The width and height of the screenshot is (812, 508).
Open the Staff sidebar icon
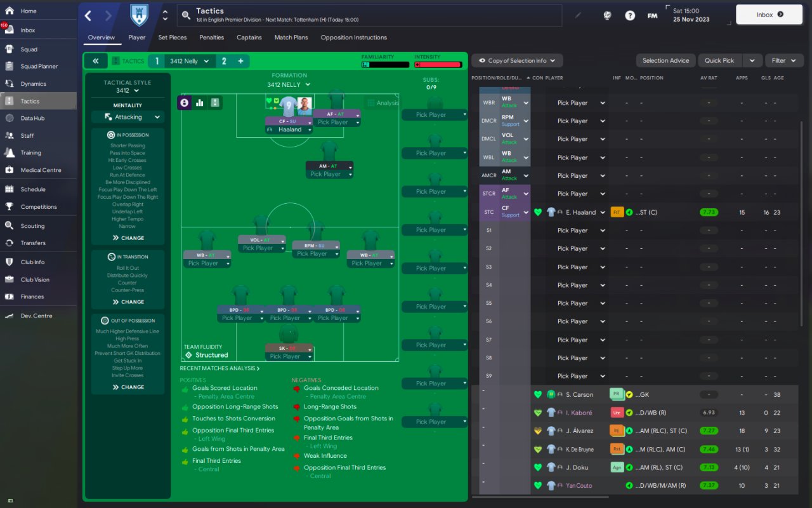[9, 135]
